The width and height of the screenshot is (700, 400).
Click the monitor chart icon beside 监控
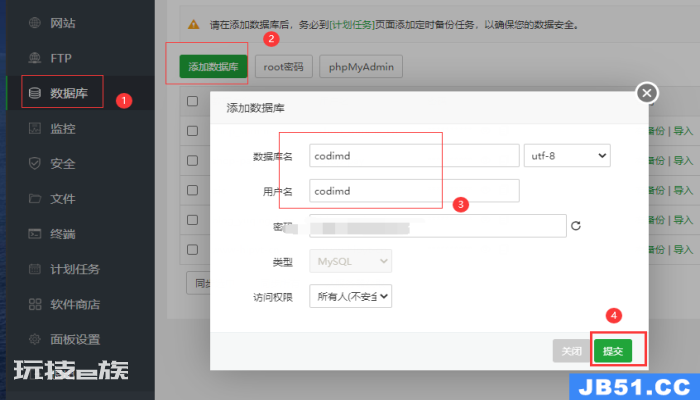[35, 128]
